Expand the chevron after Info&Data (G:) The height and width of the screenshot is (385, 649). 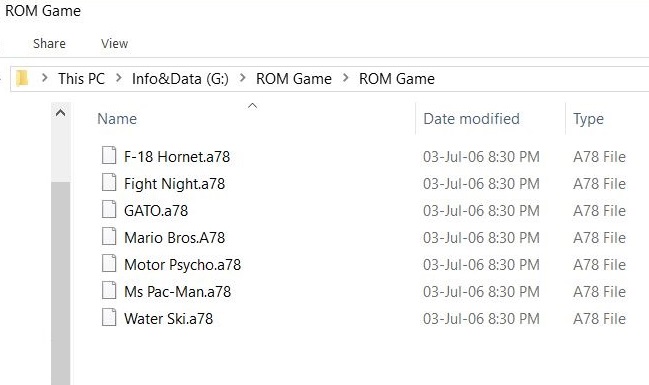pos(243,78)
